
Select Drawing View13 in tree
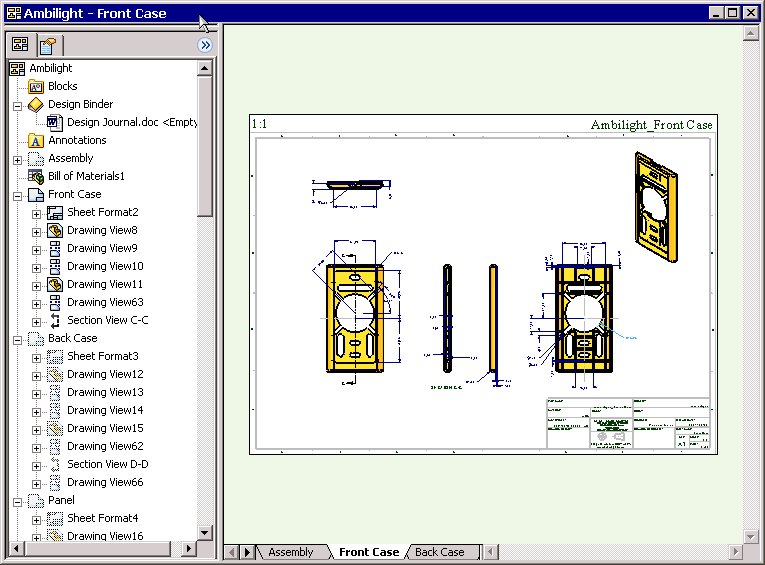(105, 392)
